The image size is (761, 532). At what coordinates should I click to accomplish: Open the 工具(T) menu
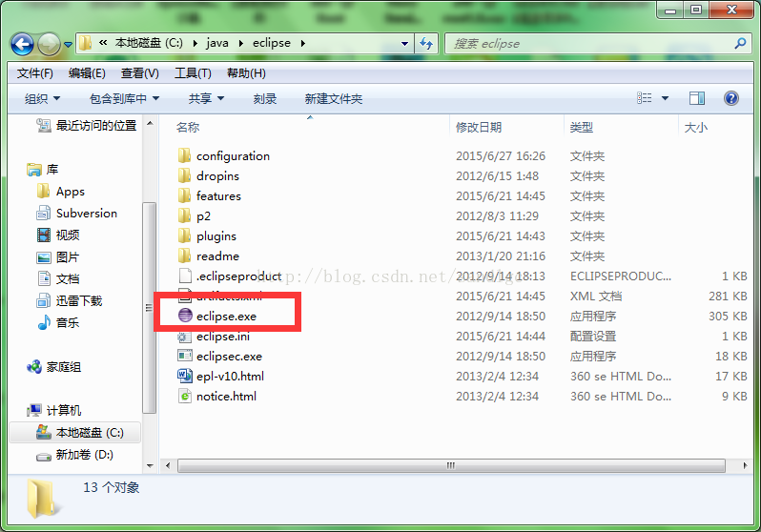[193, 73]
